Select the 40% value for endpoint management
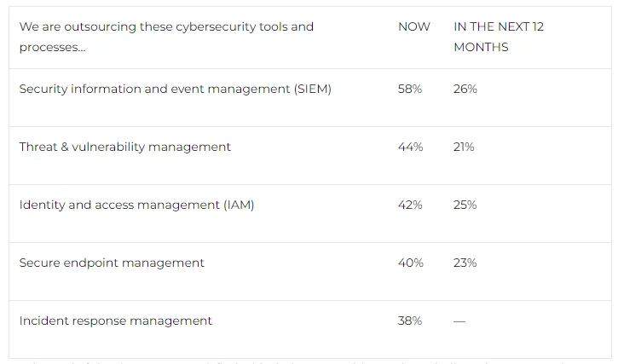This screenshot has width=618, height=364. (411, 263)
